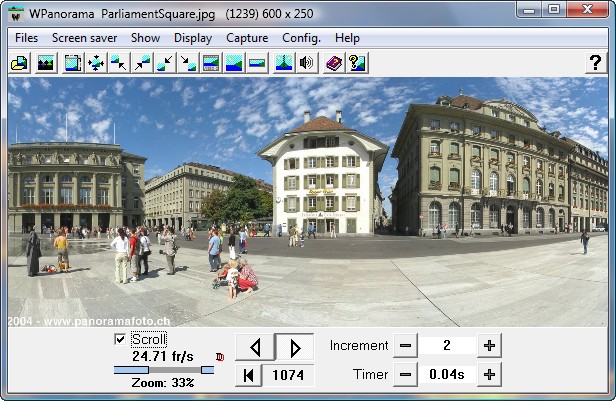Open the Config. menu
This screenshot has height=401, width=616.
point(301,38)
